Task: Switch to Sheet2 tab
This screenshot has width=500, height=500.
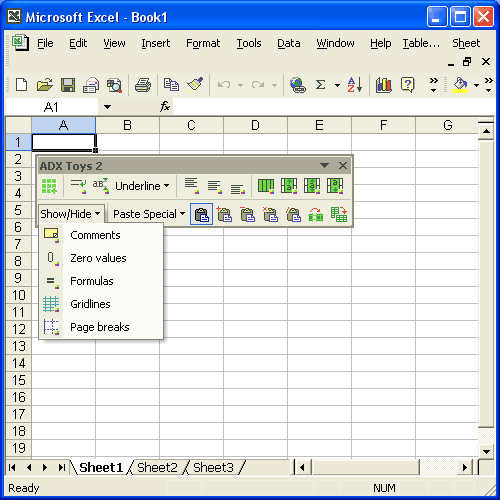Action: coord(157,467)
